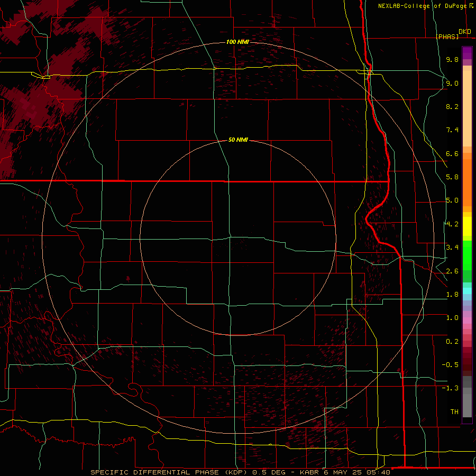Click the 9.0 scale value

click(x=452, y=83)
